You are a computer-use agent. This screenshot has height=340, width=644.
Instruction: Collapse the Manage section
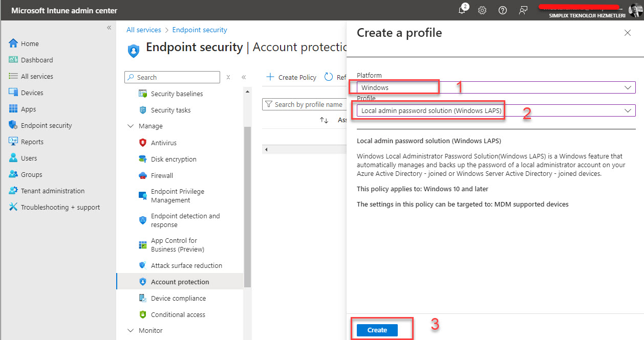click(x=130, y=126)
